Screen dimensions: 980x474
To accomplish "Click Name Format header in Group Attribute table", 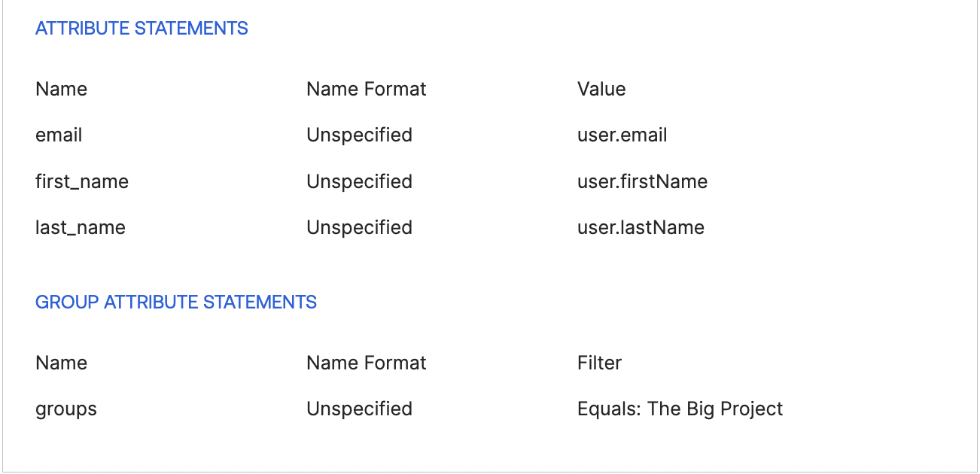I will click(x=366, y=363).
